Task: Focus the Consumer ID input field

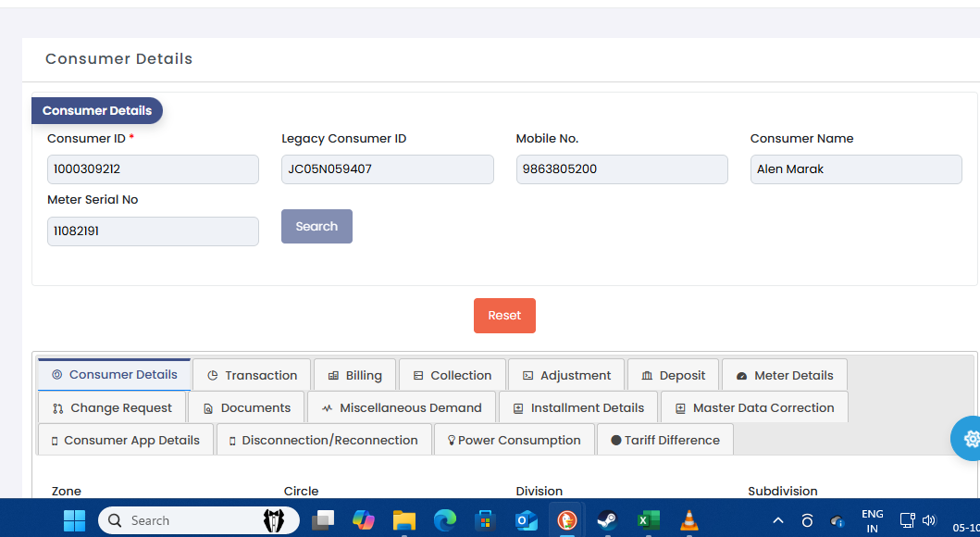Action: click(153, 169)
